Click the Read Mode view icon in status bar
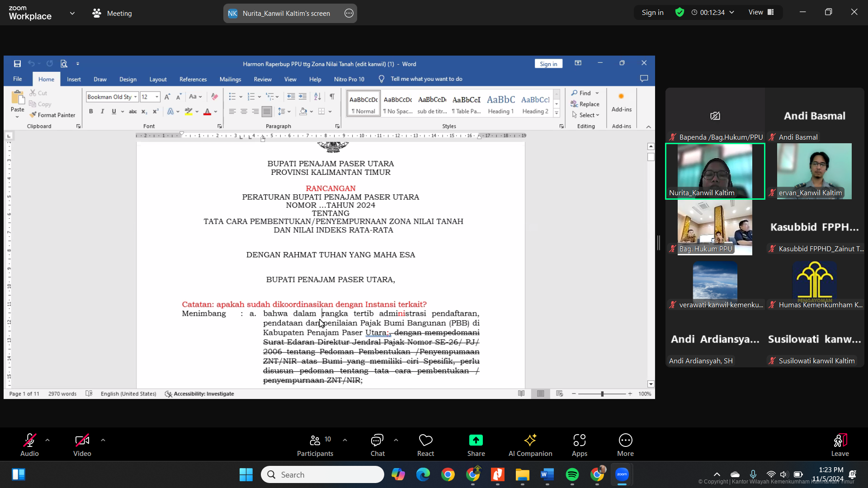This screenshot has width=868, height=488. [521, 394]
